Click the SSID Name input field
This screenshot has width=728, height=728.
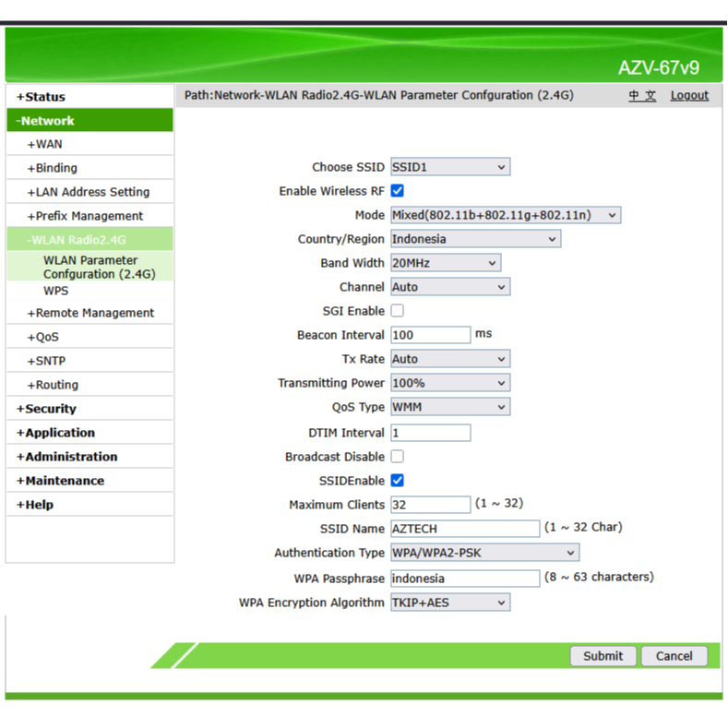pyautogui.click(x=465, y=529)
